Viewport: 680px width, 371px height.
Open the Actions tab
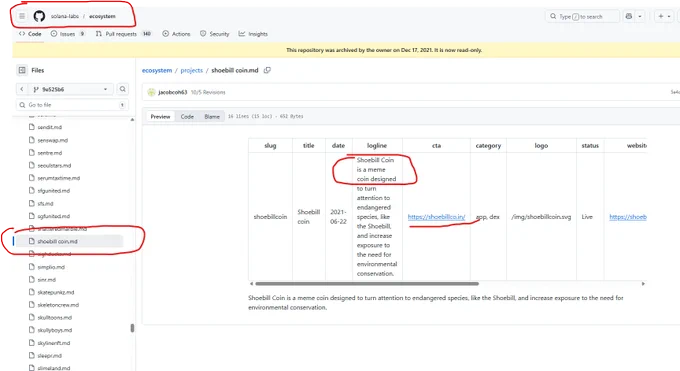pos(177,34)
